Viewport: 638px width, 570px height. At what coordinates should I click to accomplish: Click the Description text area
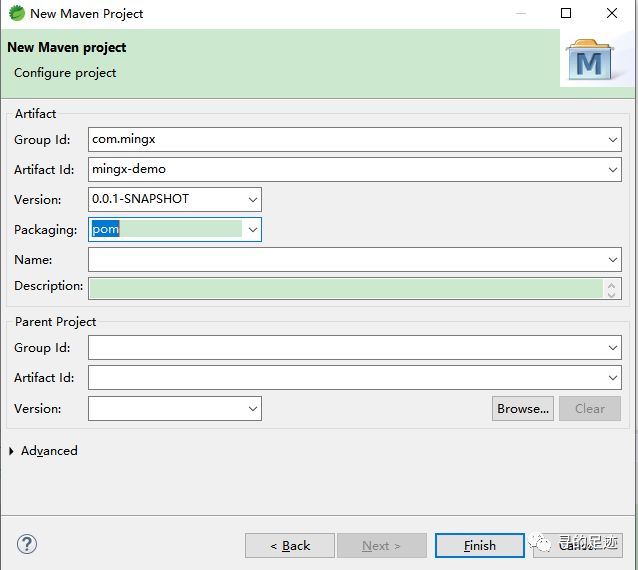(x=355, y=288)
